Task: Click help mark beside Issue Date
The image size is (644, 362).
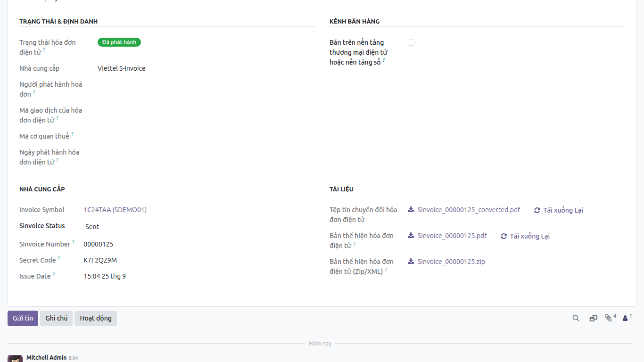Action: click(54, 274)
